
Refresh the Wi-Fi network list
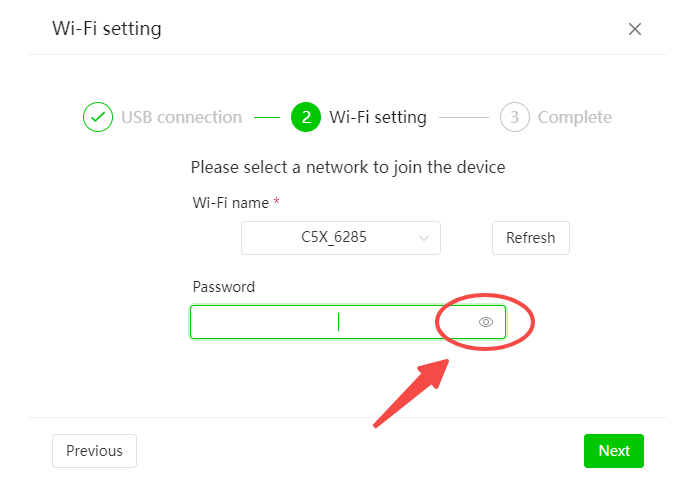(x=530, y=238)
